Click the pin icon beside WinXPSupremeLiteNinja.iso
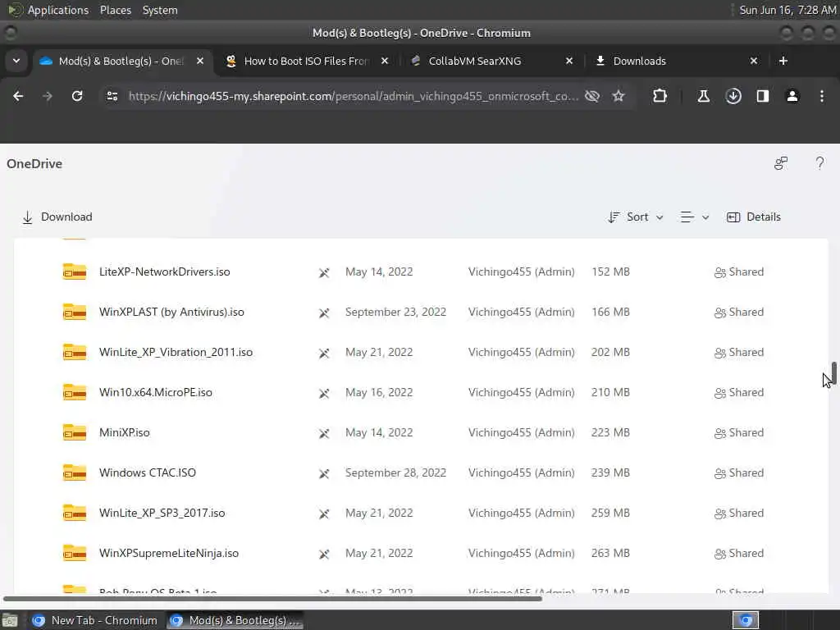This screenshot has width=840, height=630. [x=324, y=554]
